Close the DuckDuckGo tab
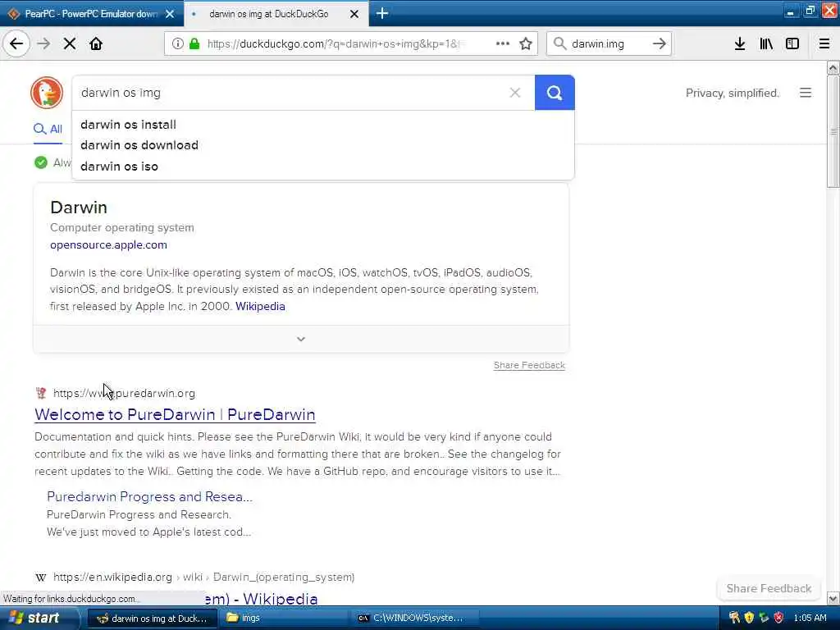This screenshot has height=630, width=840. tap(354, 14)
